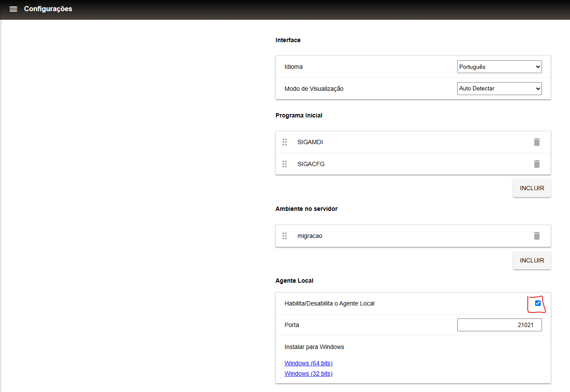The width and height of the screenshot is (570, 392).
Task: Grab the drag handle of SIGACFG row
Action: coord(285,164)
